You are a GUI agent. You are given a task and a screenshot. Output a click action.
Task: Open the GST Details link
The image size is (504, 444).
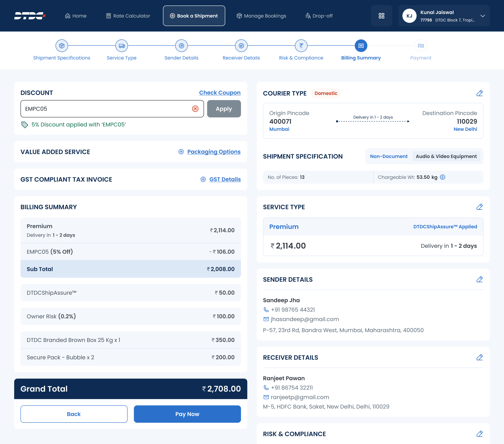tap(225, 179)
